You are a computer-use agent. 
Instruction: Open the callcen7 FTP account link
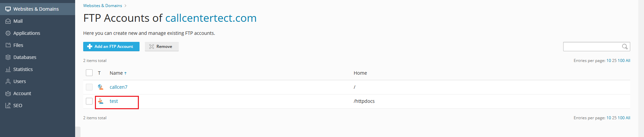[x=118, y=87]
